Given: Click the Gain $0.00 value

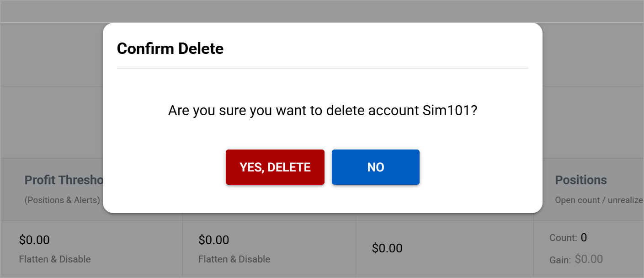Looking at the screenshot, I should click(x=589, y=259).
